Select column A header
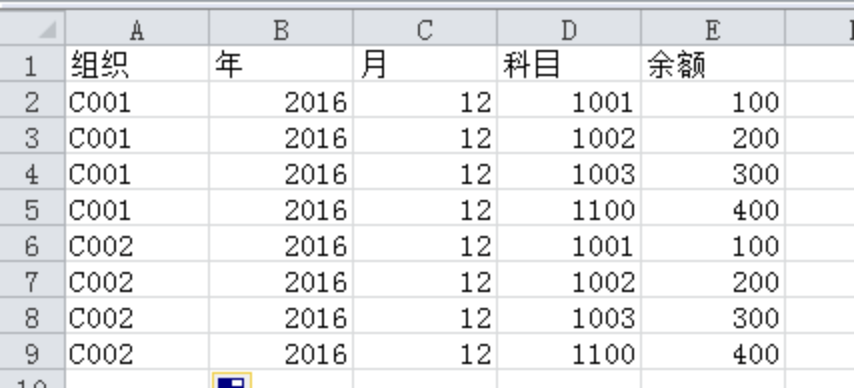Viewport: 854px width, 388px height. coord(137,28)
